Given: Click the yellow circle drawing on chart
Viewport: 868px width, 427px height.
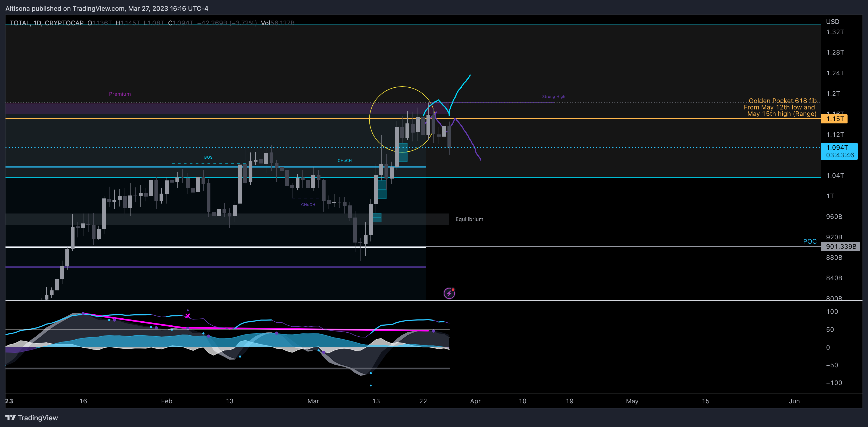Looking at the screenshot, I should click(x=402, y=119).
